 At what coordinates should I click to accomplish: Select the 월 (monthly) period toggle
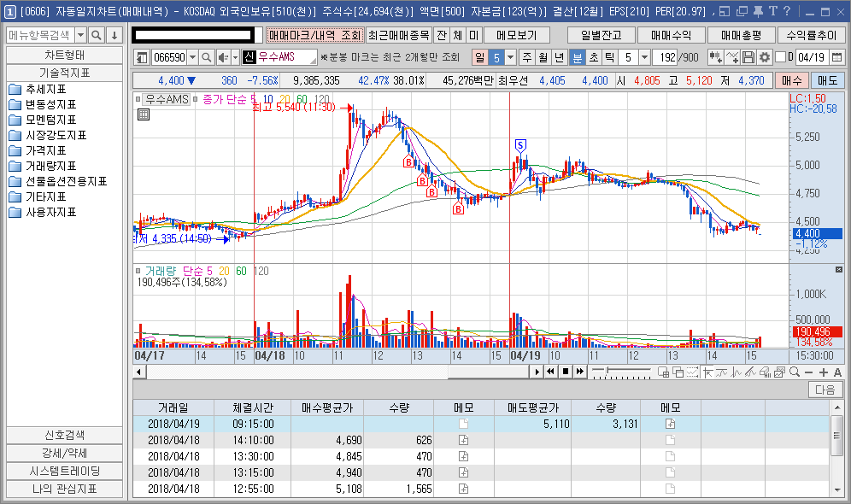[x=543, y=57]
